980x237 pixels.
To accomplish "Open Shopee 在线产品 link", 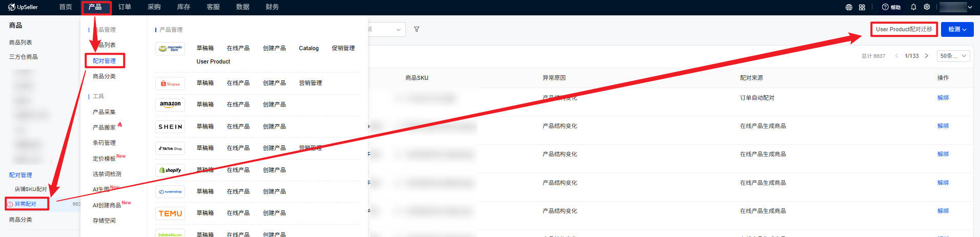I will pyautogui.click(x=238, y=83).
